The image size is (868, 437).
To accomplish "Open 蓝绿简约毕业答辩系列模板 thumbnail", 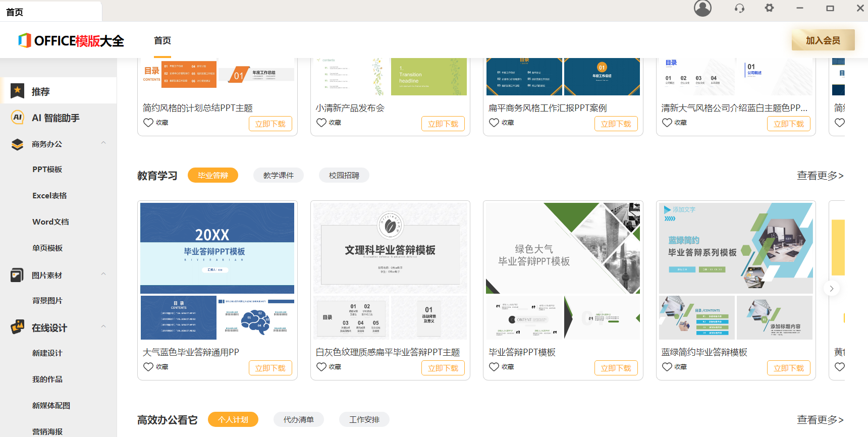I will tap(736, 248).
